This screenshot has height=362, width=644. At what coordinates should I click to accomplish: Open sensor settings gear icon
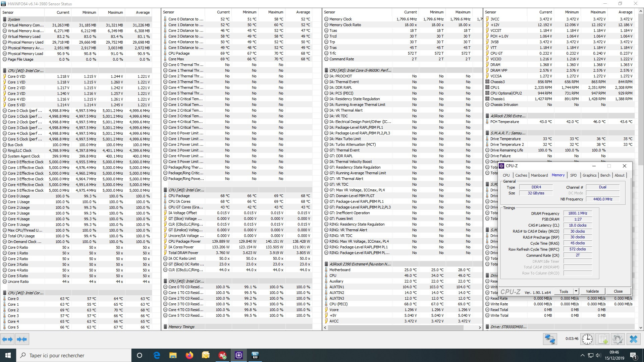(x=618, y=339)
